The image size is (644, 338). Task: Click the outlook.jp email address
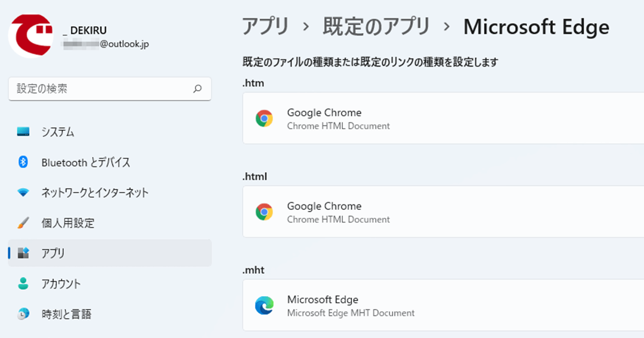tap(106, 45)
